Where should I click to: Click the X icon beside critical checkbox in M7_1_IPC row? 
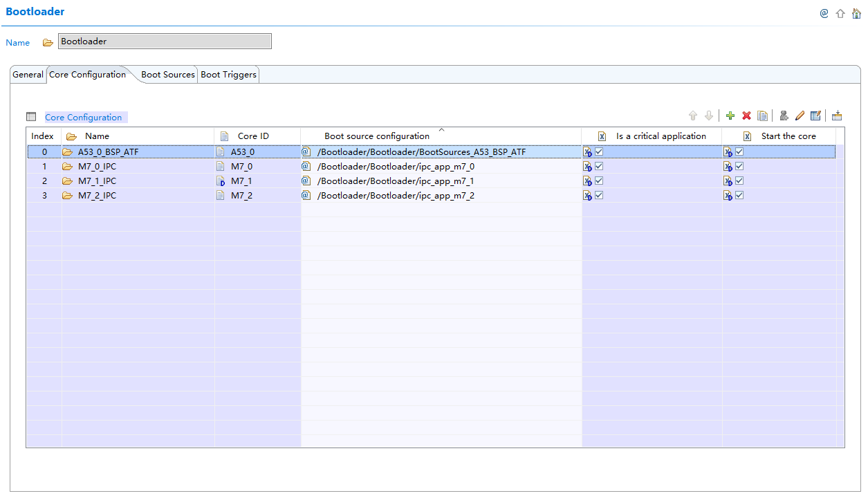pyautogui.click(x=588, y=181)
